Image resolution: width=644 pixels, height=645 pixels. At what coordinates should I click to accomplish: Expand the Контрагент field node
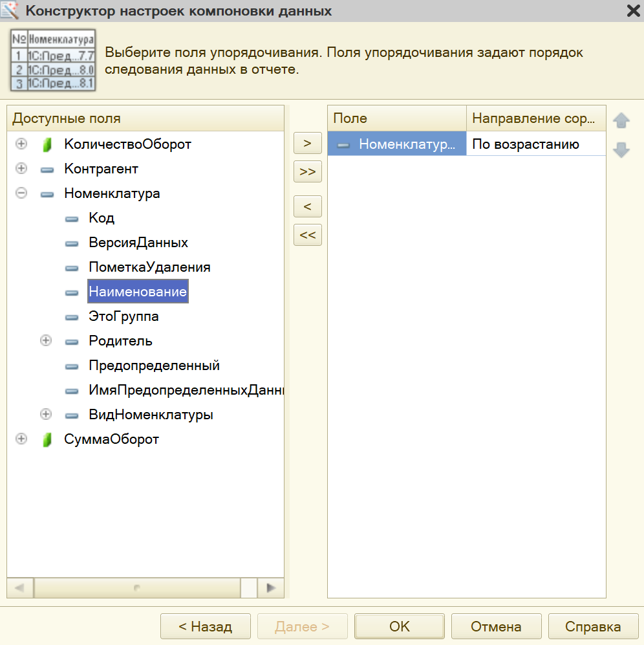coord(21,168)
